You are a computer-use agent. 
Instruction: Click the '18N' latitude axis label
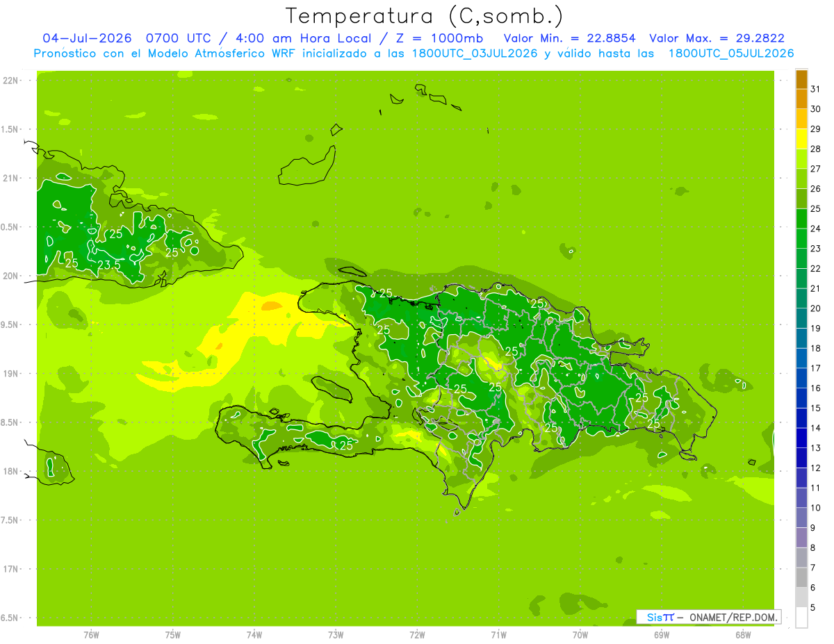[12, 471]
